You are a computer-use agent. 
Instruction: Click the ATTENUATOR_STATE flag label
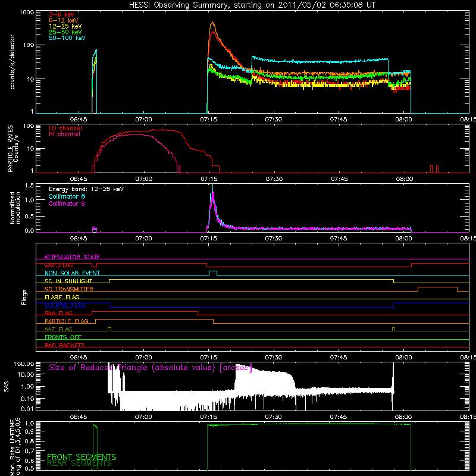[72, 257]
